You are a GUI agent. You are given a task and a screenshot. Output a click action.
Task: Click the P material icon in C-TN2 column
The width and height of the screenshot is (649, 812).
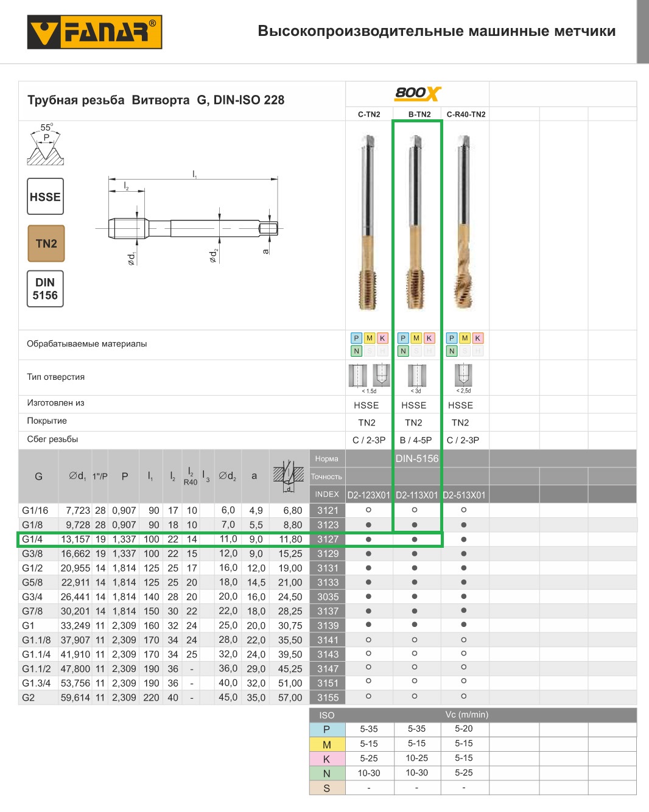(x=357, y=338)
